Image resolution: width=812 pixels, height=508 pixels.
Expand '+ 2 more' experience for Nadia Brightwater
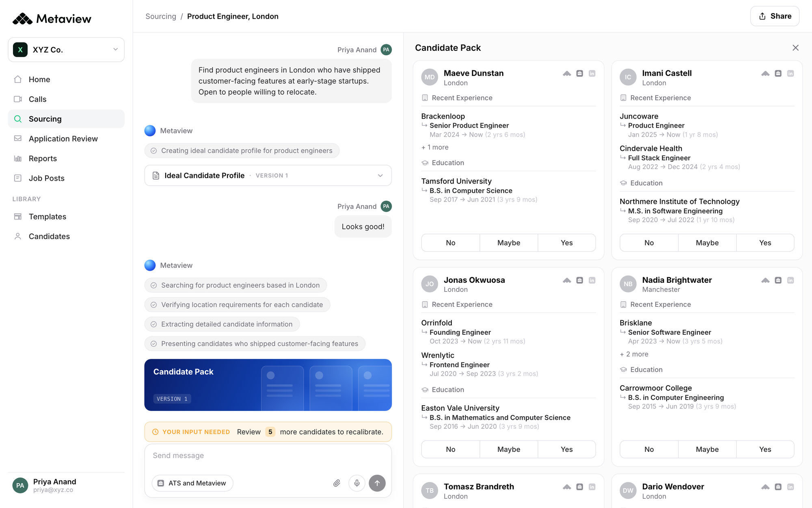634,354
